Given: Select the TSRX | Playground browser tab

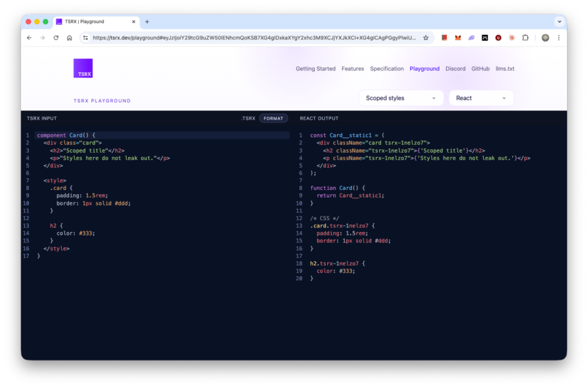Looking at the screenshot, I should point(97,22).
